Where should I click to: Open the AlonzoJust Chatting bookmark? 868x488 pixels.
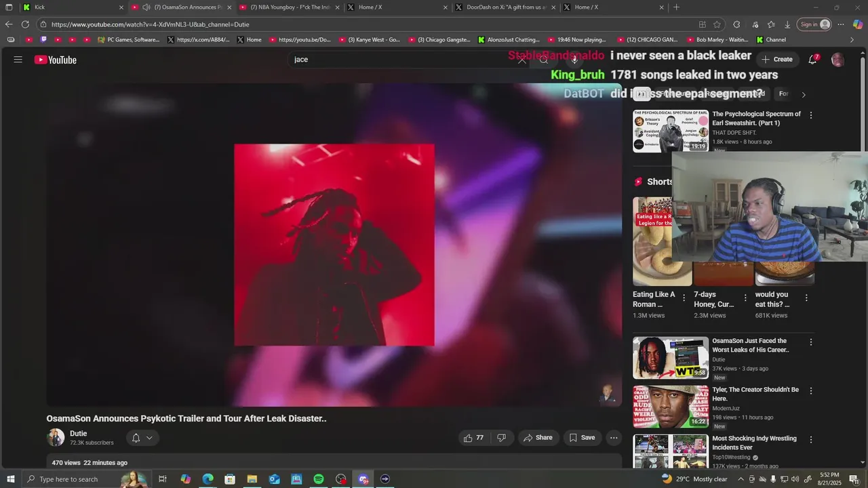509,40
